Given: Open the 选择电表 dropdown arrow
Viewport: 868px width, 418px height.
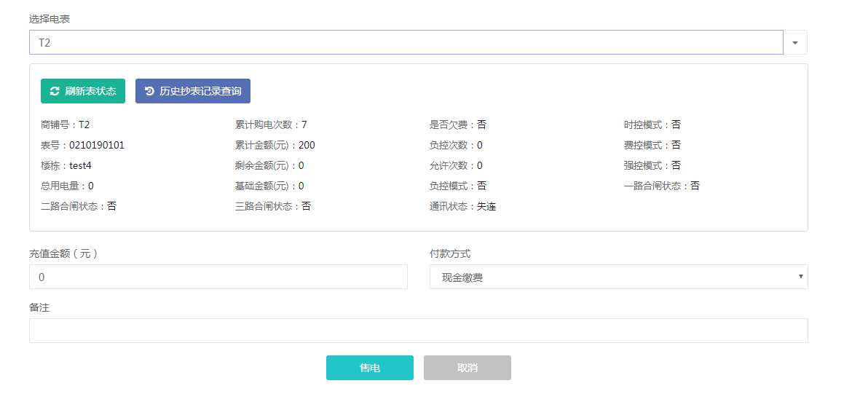Looking at the screenshot, I should tap(795, 42).
